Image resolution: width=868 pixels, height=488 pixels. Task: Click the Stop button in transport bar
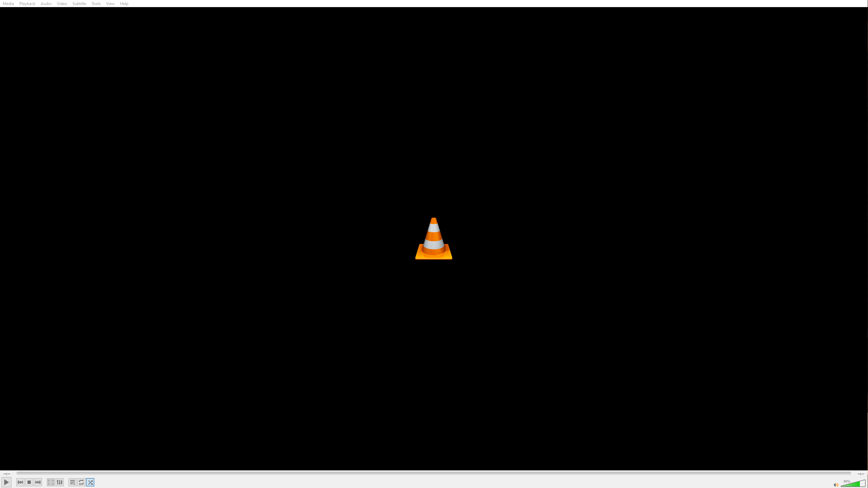[x=28, y=482]
